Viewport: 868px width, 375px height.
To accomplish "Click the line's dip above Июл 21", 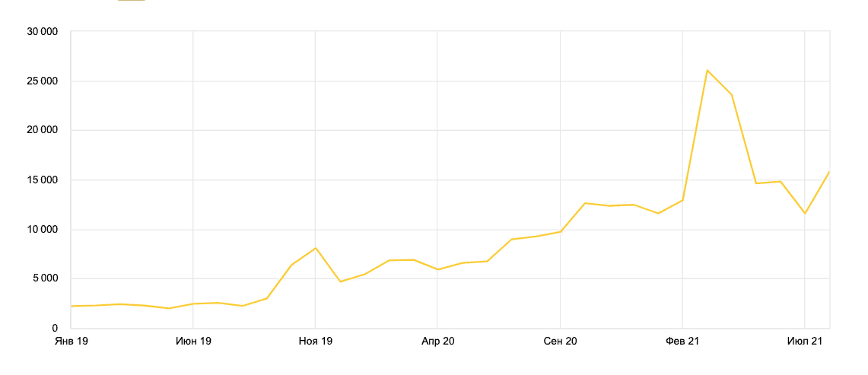I will (804, 213).
